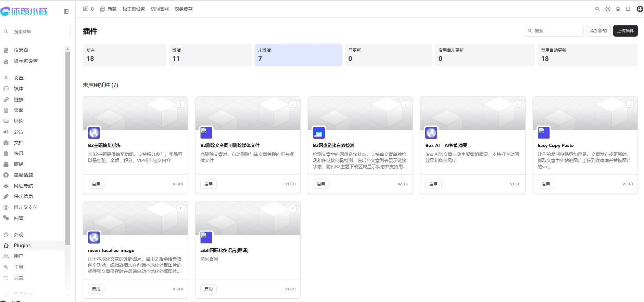Click the 上传插件 button

[625, 31]
